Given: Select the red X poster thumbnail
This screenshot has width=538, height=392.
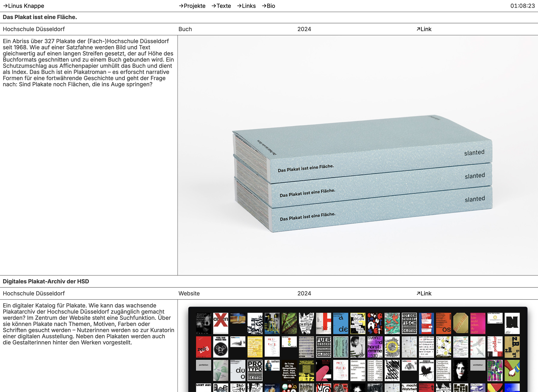Looking at the screenshot, I should (221, 323).
